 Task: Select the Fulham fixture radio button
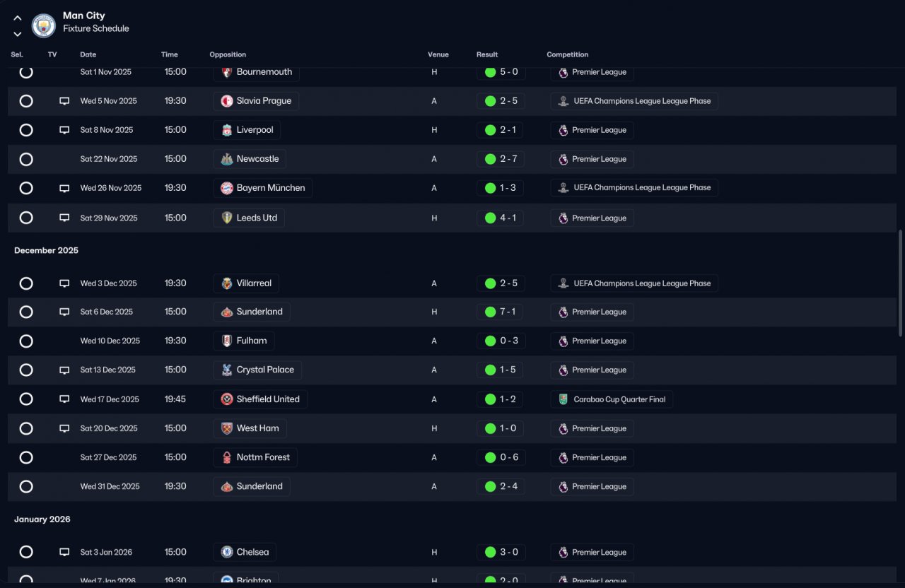[x=26, y=341]
